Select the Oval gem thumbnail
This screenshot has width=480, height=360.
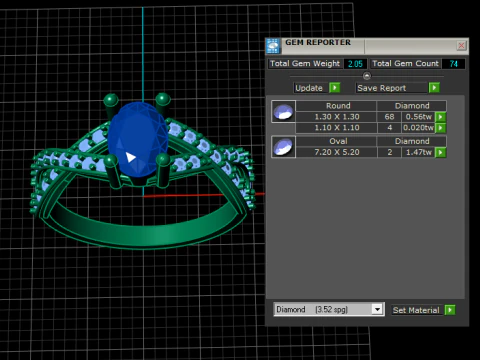tap(283, 147)
